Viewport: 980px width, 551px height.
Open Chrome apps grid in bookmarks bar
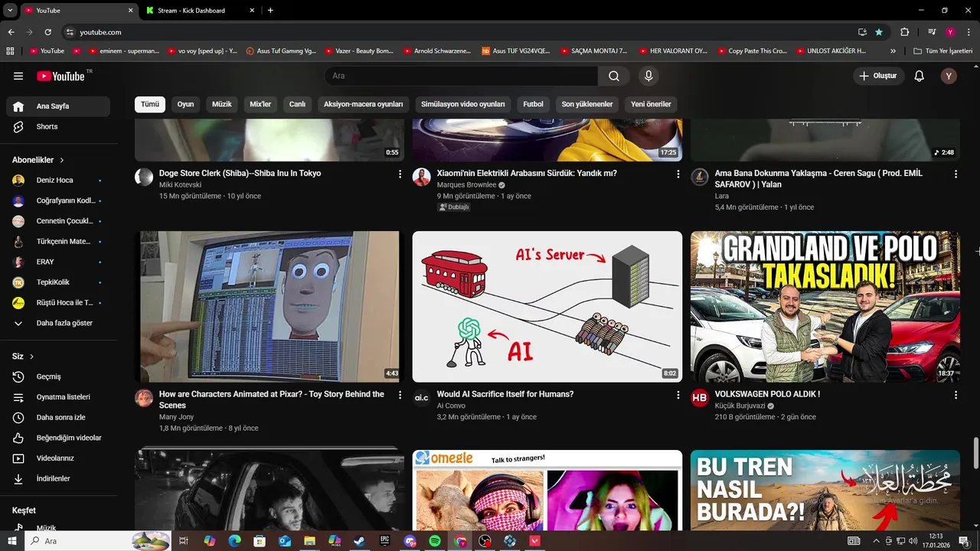[x=10, y=51]
